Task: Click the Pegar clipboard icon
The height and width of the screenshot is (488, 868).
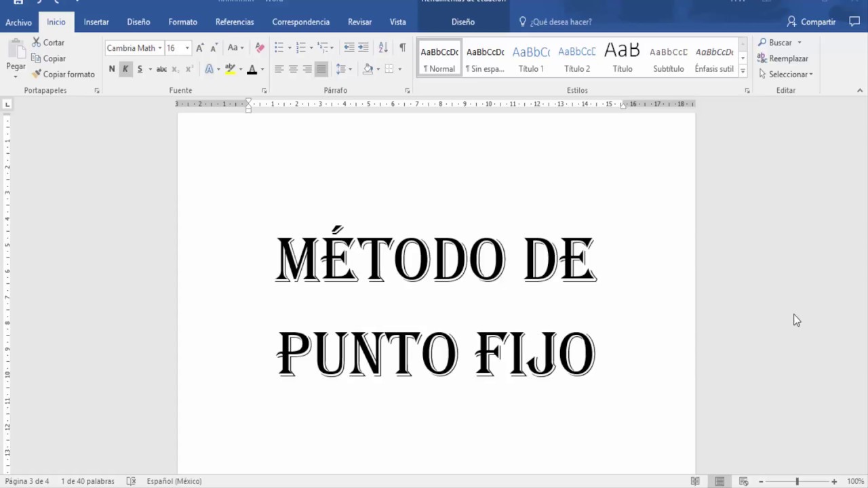Action: point(16,49)
